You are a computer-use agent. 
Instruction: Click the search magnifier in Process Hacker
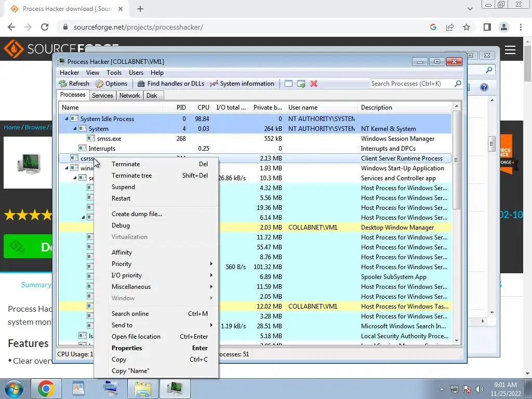tap(458, 83)
